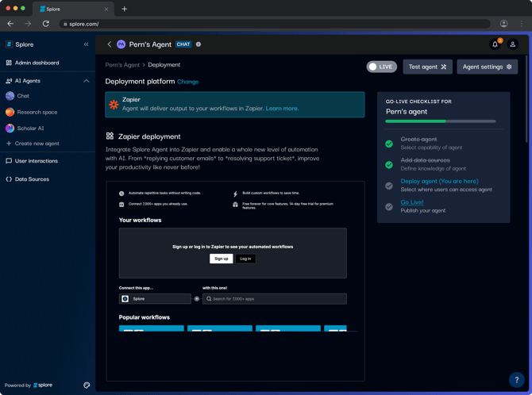Click the Search for 7,000+ apps field
The image size is (532, 395).
(275, 299)
